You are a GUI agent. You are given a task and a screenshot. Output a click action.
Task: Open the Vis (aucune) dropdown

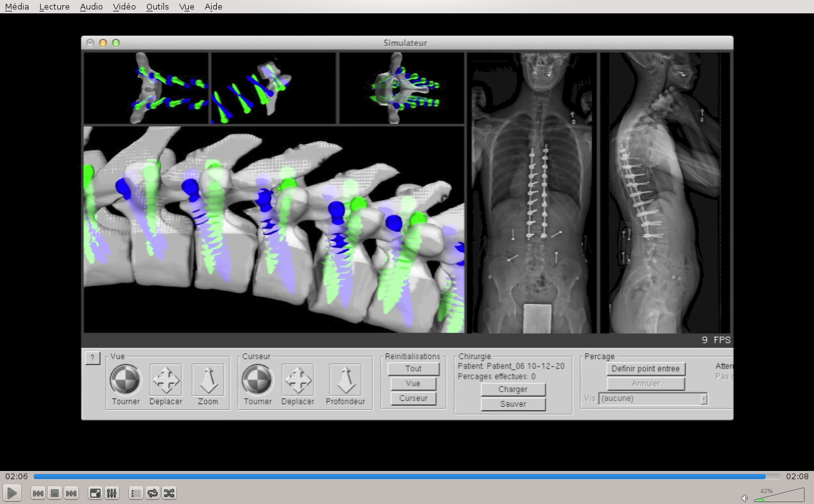pyautogui.click(x=653, y=398)
